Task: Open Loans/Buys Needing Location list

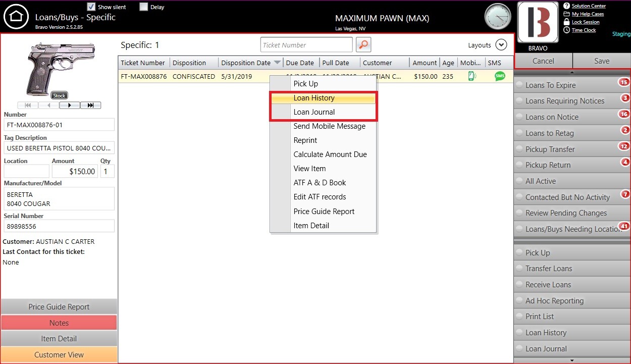Action: pyautogui.click(x=572, y=229)
